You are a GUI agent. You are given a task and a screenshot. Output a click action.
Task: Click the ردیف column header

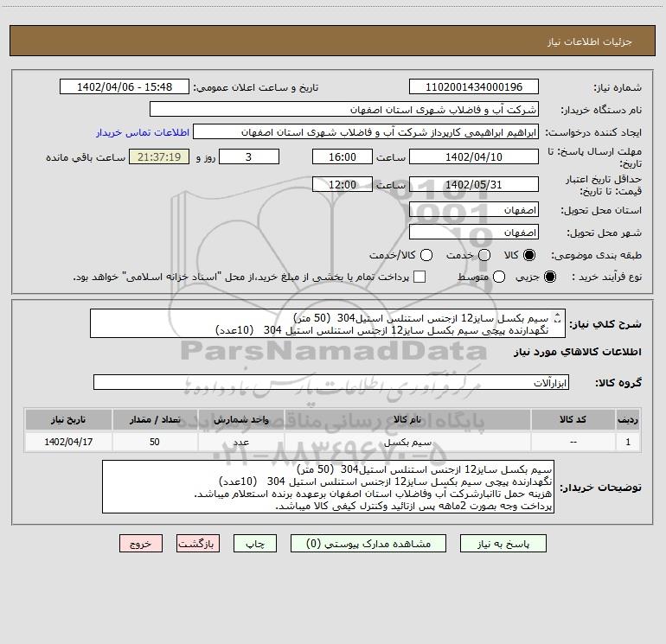628,419
